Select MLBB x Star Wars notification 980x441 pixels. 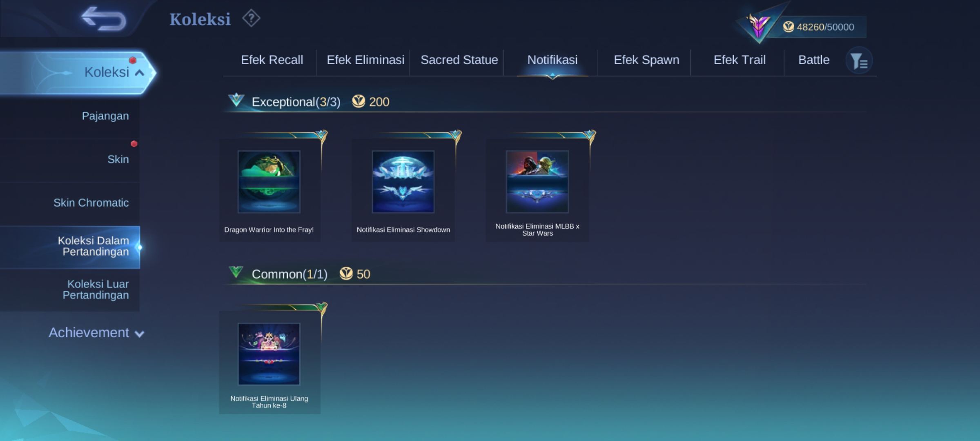click(537, 182)
